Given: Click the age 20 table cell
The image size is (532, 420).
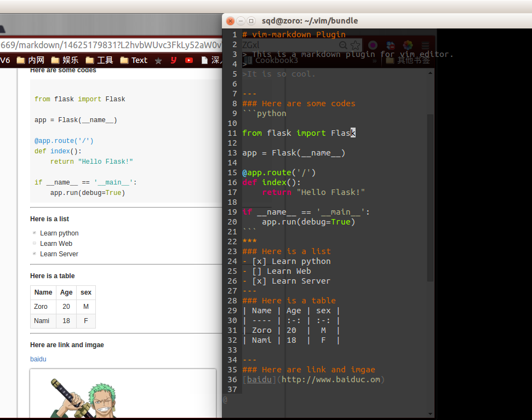Looking at the screenshot, I should tap(66, 307).
